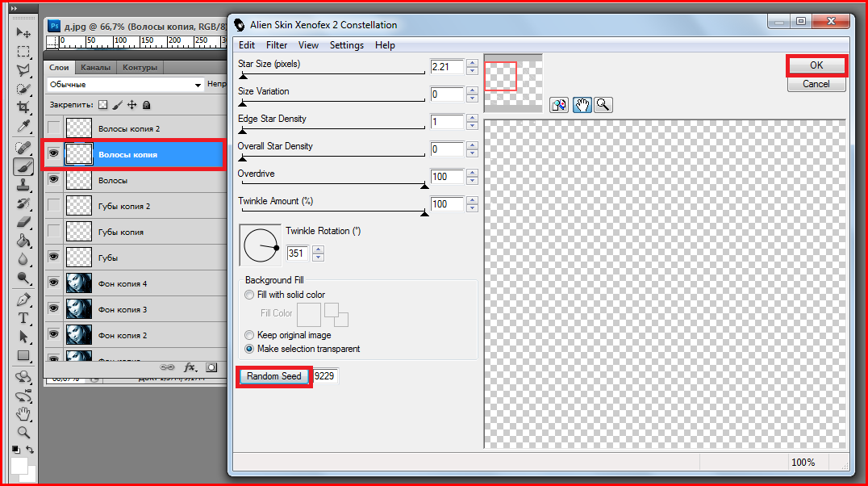
Task: Show the Волосы копия 2 layer
Action: [54, 128]
